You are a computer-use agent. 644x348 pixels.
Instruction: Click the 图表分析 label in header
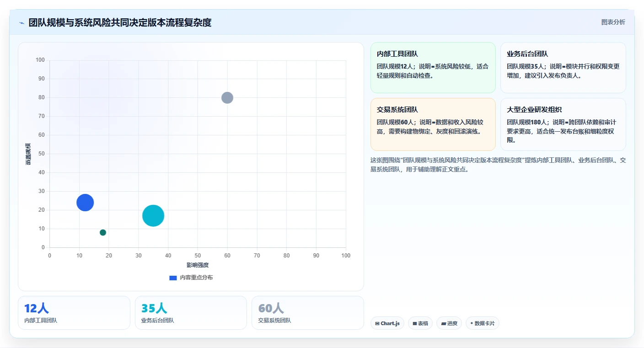613,22
